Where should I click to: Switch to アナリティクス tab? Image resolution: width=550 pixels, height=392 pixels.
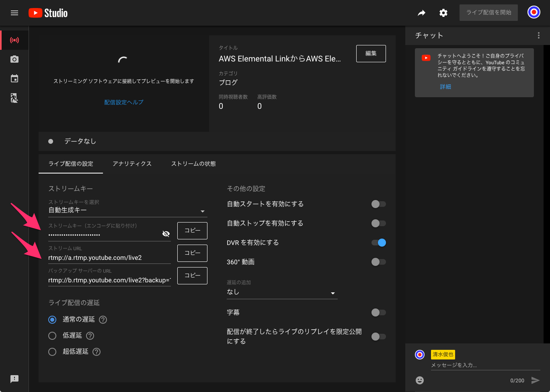pos(132,164)
